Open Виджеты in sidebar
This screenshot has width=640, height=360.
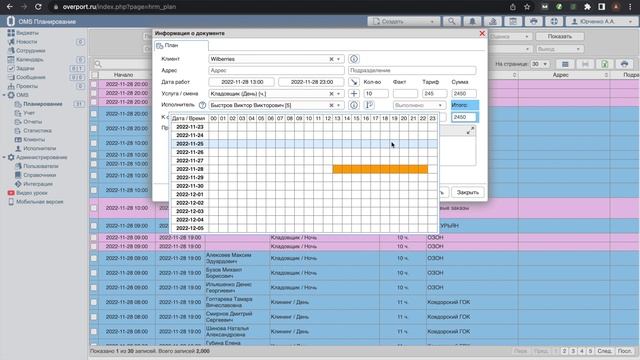[27, 33]
